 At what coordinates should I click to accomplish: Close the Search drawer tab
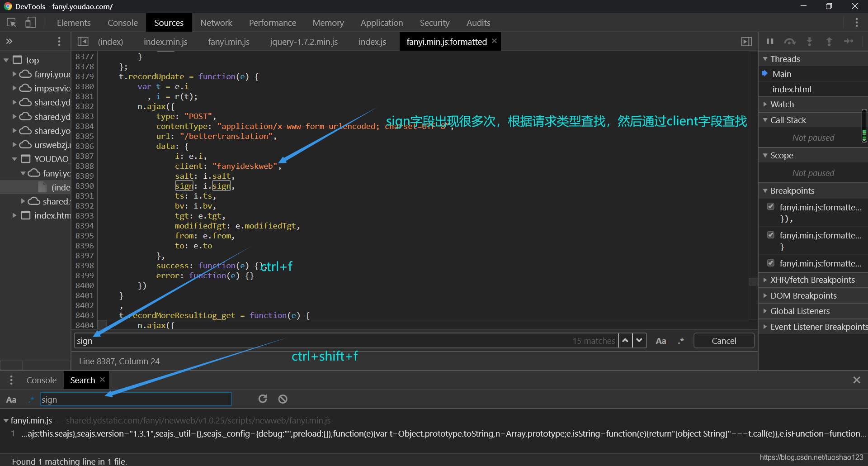(x=102, y=380)
